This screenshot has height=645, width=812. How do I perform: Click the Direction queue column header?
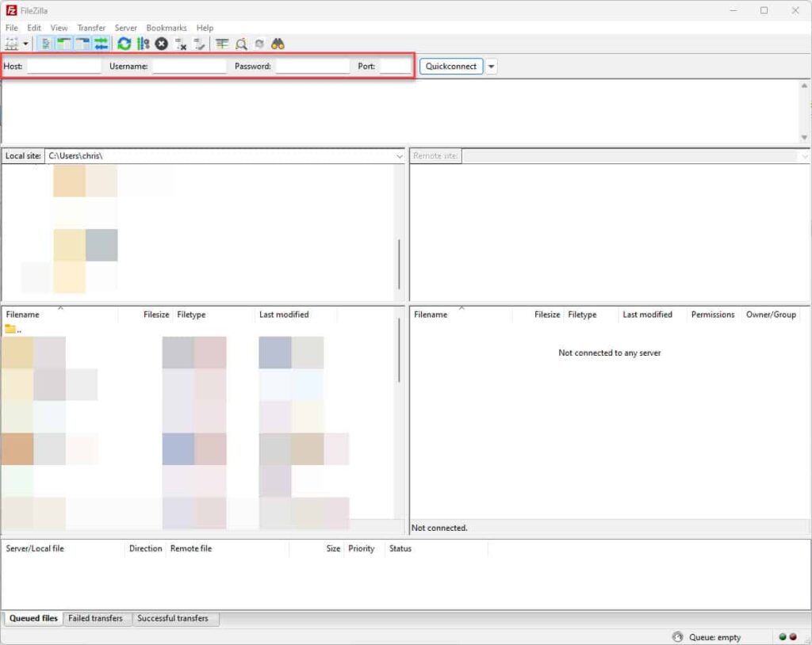(146, 548)
